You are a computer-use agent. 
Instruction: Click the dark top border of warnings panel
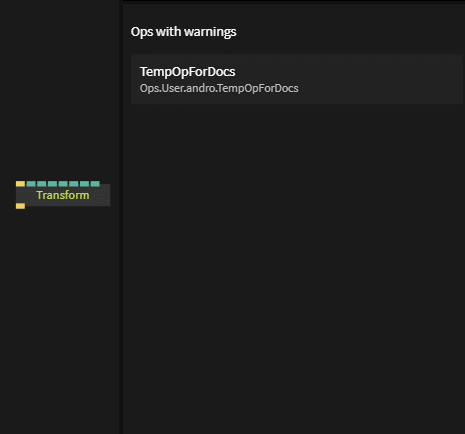293,2
